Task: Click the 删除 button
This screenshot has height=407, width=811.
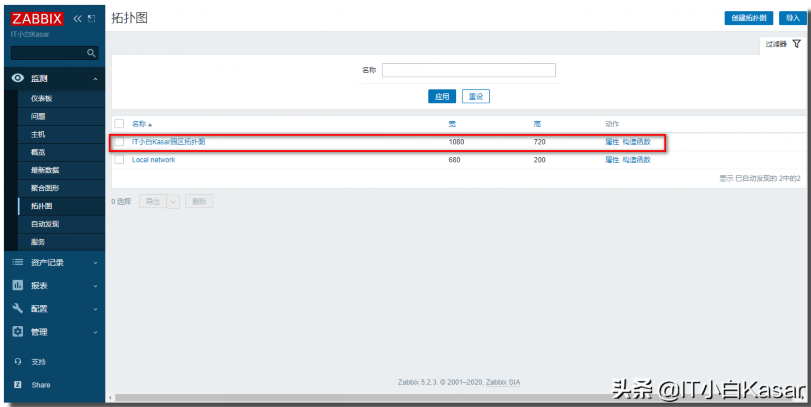Action: (199, 202)
